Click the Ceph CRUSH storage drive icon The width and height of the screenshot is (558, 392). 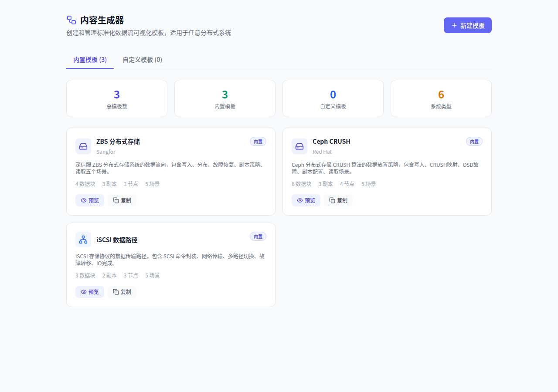(299, 146)
